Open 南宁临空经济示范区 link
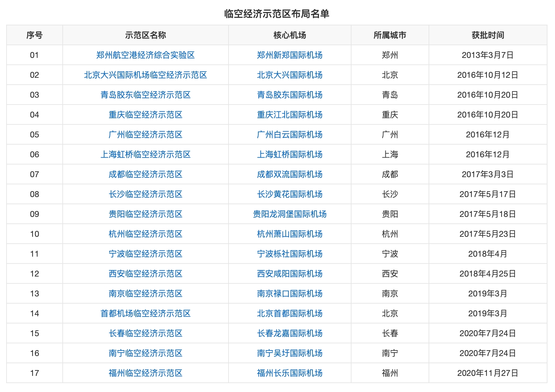 [x=146, y=353]
